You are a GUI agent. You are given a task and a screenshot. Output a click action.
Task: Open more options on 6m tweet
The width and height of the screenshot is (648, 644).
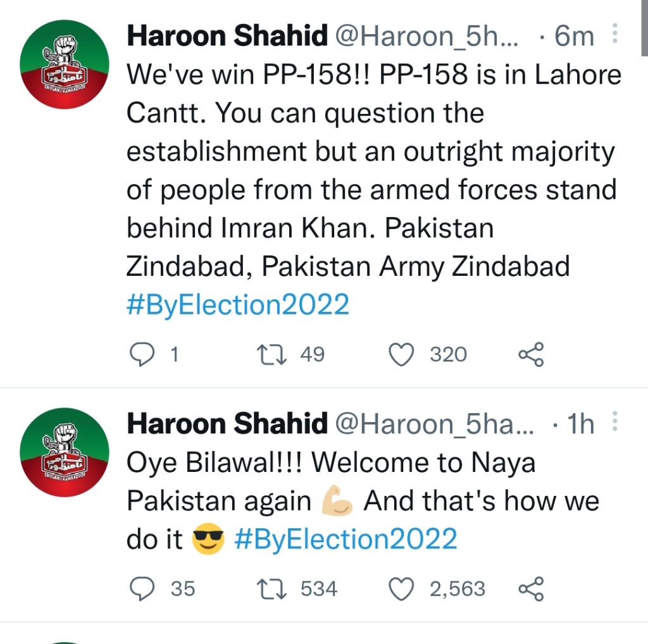(x=614, y=34)
